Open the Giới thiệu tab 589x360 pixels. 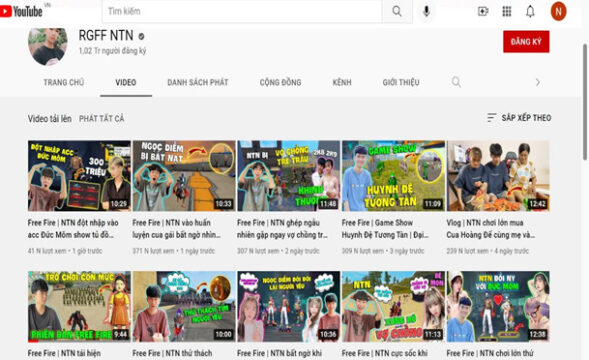tap(401, 82)
